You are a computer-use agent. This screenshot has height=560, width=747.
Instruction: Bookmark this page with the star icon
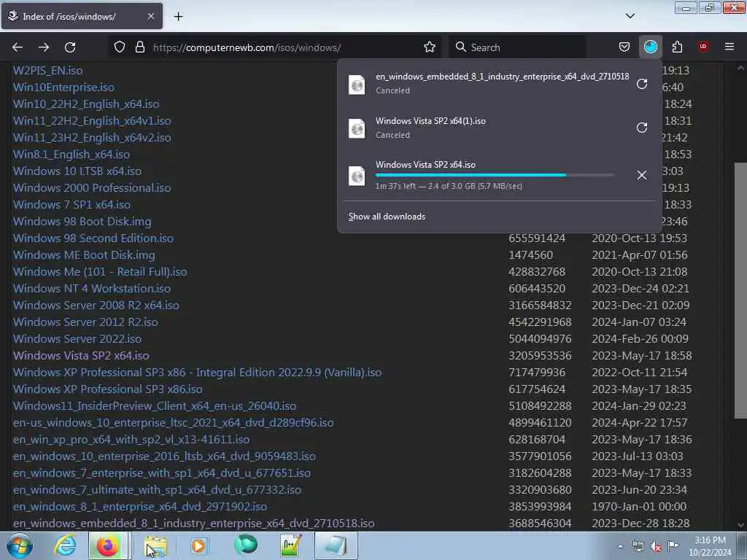(429, 47)
